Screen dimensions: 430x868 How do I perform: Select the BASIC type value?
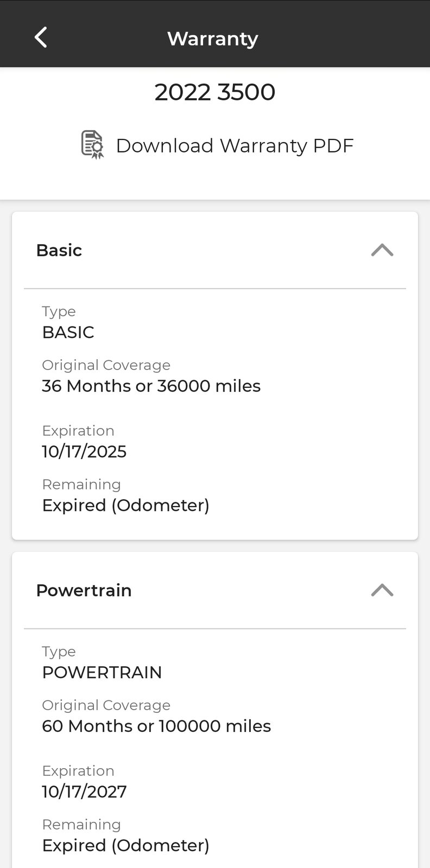point(68,332)
